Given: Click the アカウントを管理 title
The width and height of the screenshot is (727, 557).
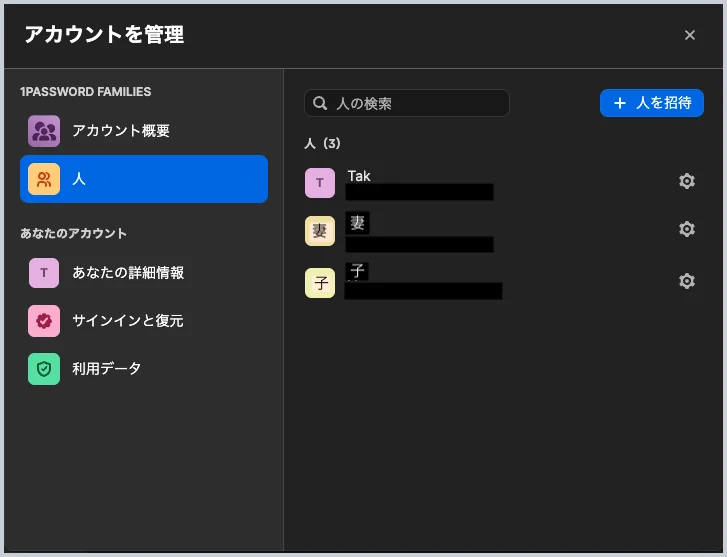Looking at the screenshot, I should pos(104,35).
